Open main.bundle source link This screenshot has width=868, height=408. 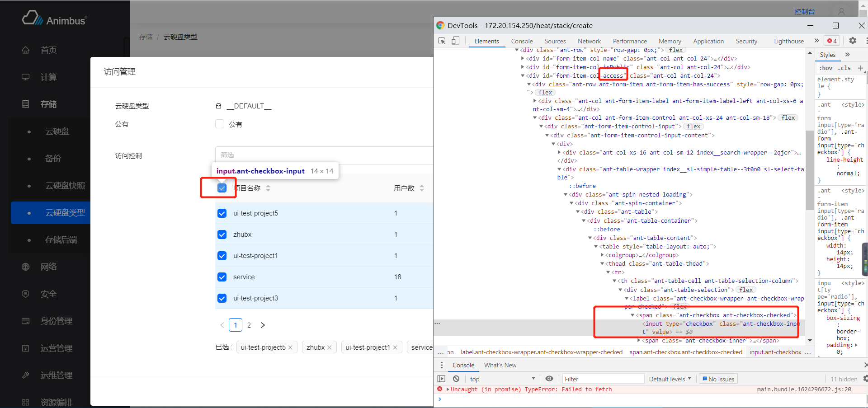pos(804,389)
